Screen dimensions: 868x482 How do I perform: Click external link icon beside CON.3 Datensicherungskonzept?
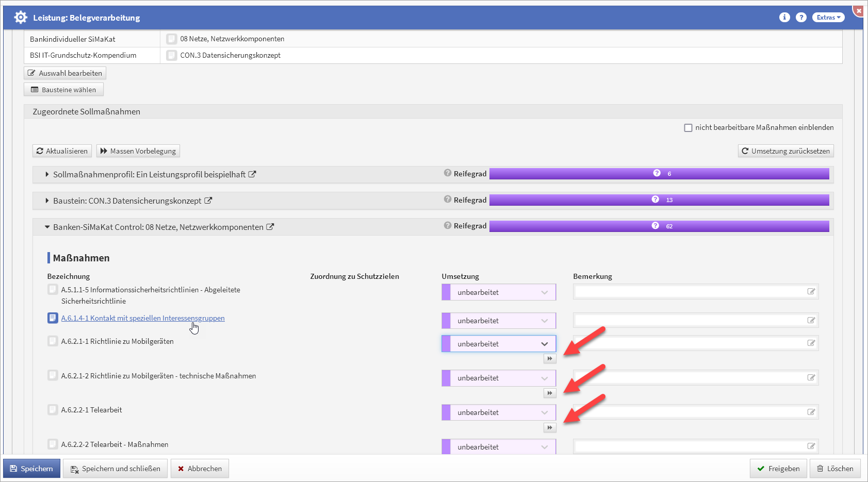[x=208, y=201]
